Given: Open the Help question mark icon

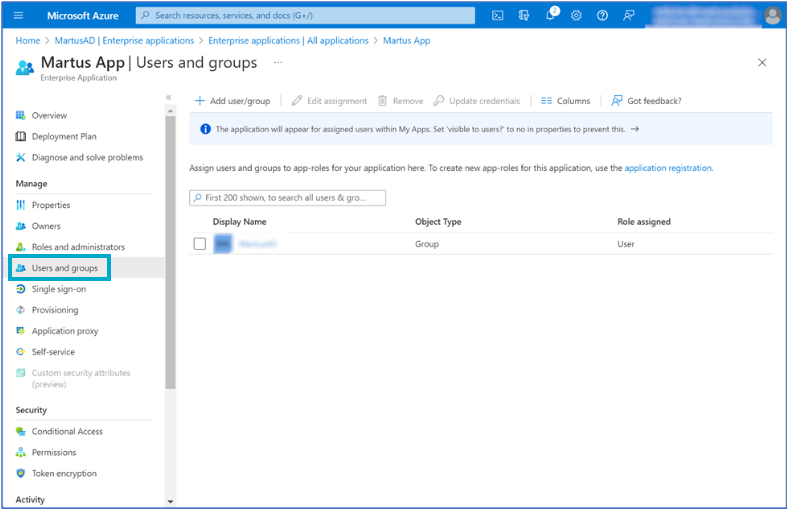Looking at the screenshot, I should (x=602, y=16).
